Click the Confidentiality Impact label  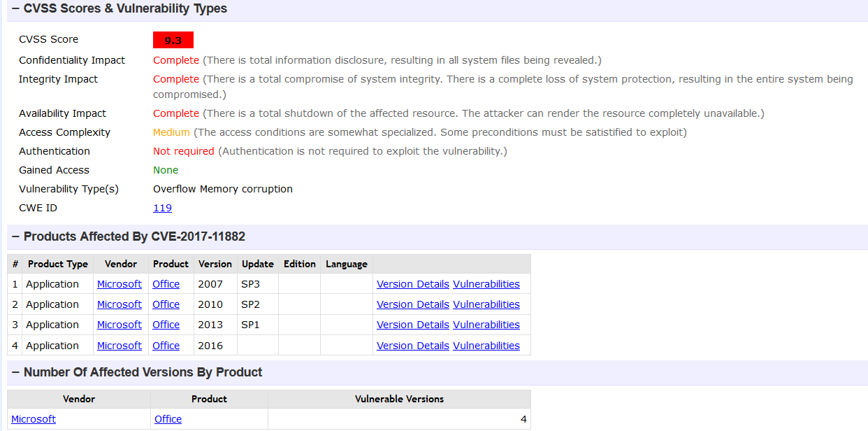72,60
